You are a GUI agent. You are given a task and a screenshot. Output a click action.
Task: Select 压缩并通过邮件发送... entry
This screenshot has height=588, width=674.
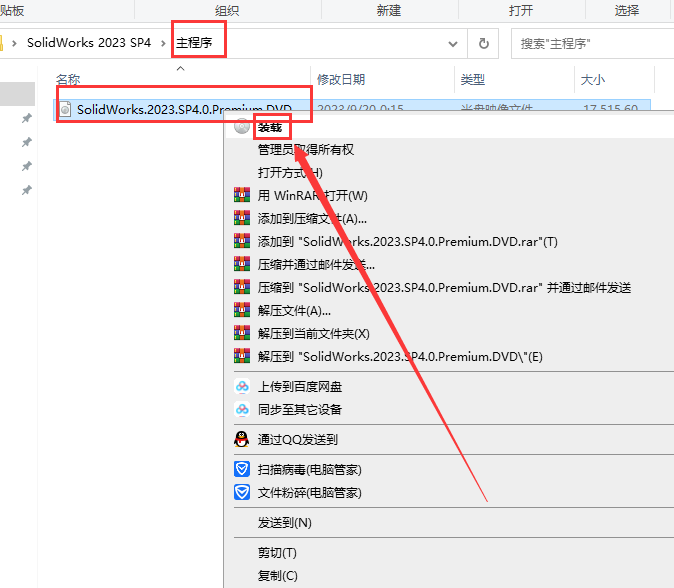(316, 264)
